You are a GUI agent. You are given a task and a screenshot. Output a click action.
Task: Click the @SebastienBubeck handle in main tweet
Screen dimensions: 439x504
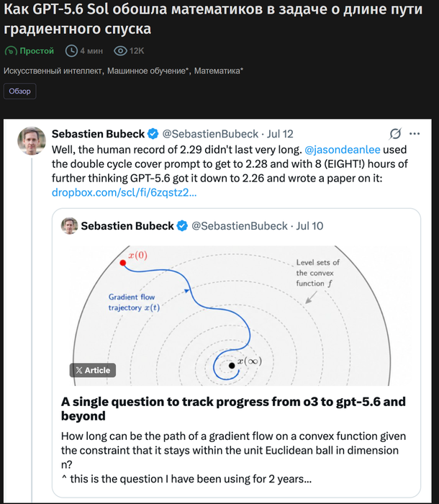coord(210,134)
